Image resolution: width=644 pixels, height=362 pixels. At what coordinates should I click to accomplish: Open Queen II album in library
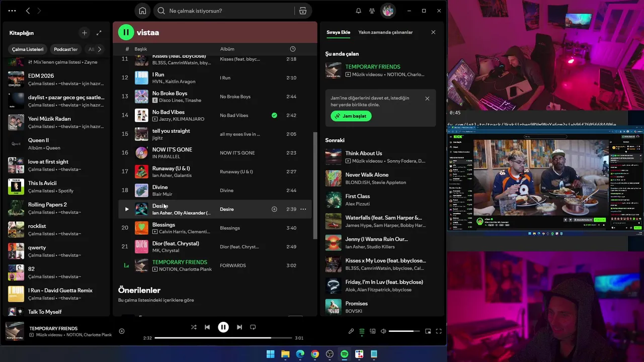pos(56,144)
